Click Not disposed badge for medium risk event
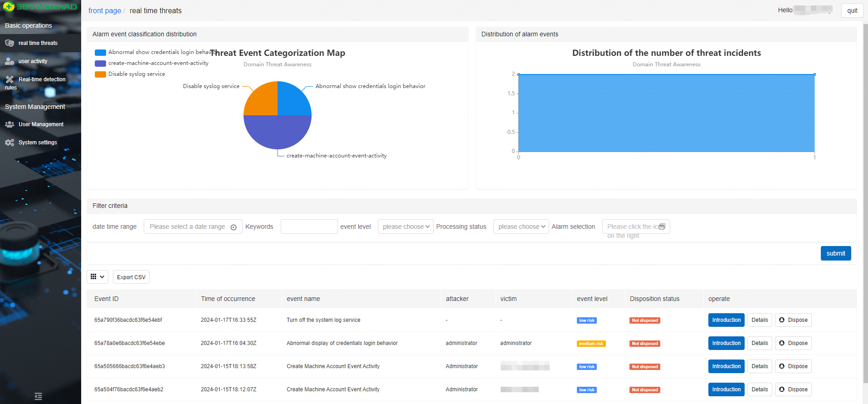868x404 pixels. [645, 344]
